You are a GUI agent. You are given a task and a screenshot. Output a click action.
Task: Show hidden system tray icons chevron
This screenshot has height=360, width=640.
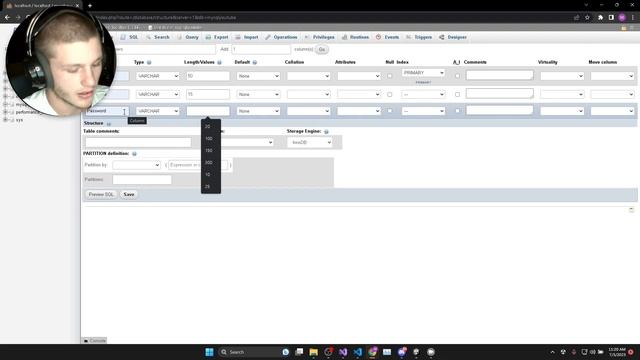(x=553, y=352)
